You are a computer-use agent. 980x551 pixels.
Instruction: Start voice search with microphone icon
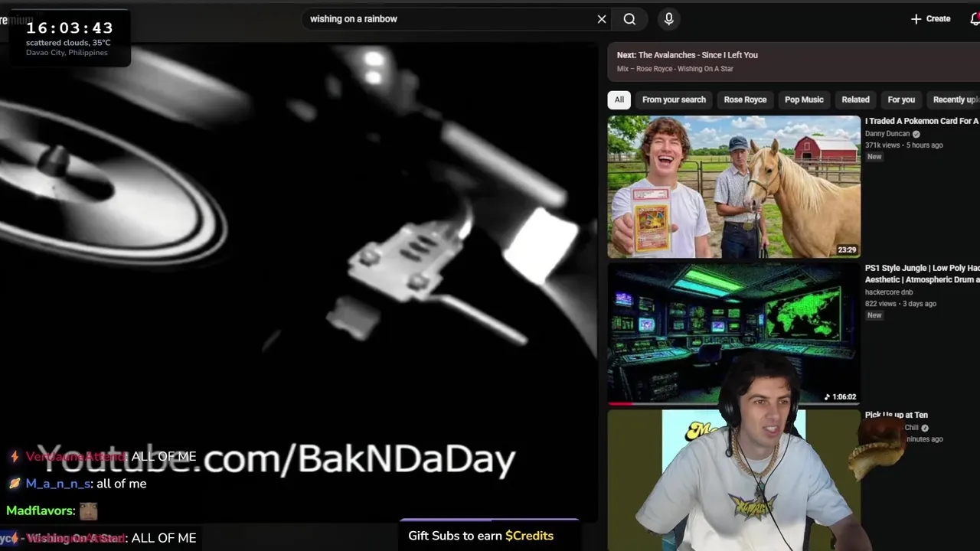[x=668, y=19]
